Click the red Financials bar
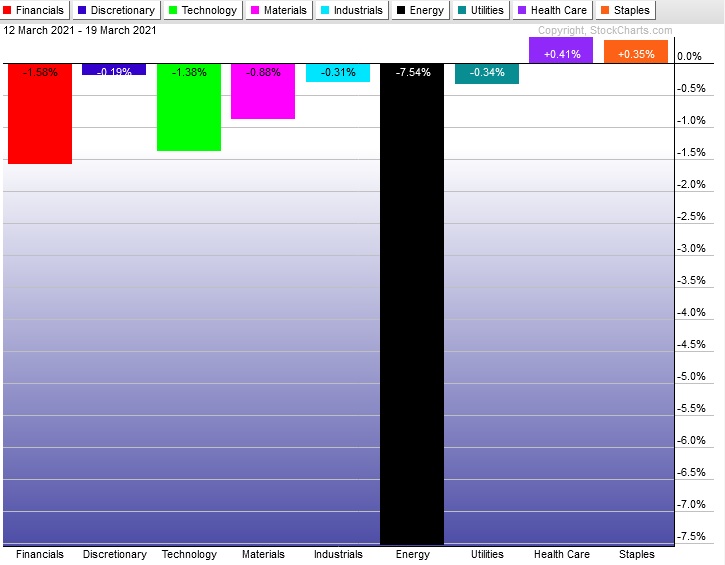Image resolution: width=725 pixels, height=565 pixels. click(x=40, y=114)
